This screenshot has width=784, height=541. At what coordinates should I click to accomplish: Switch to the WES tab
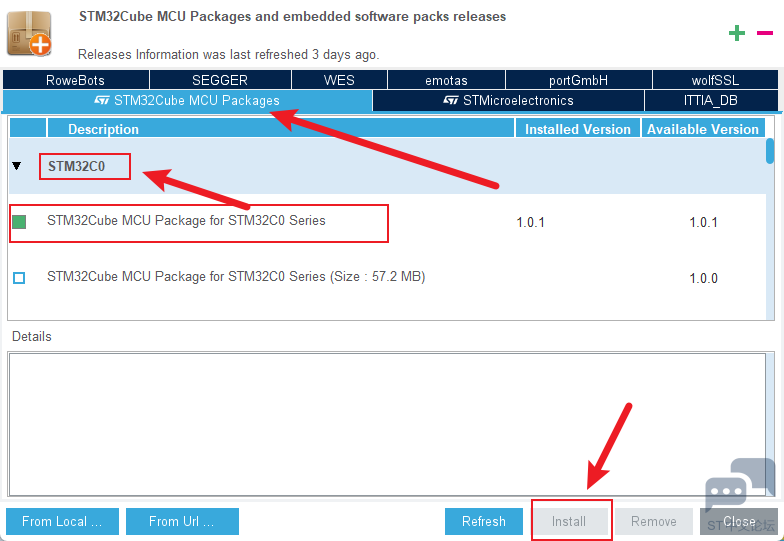pyautogui.click(x=339, y=80)
